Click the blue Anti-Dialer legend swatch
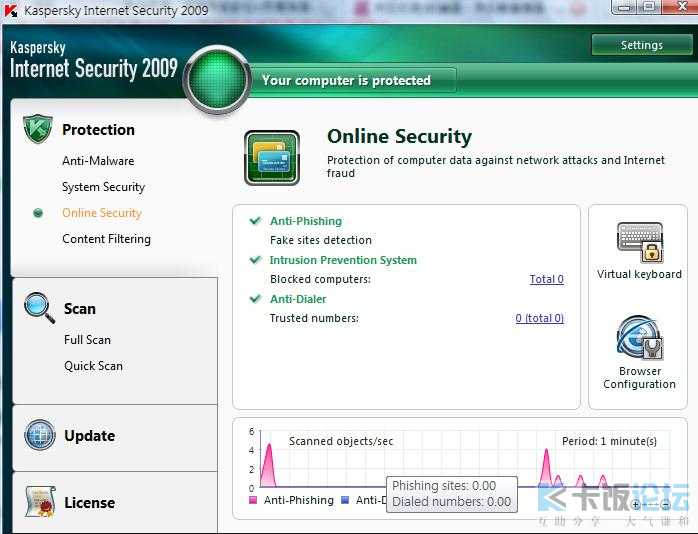698x534 pixels. [x=345, y=500]
